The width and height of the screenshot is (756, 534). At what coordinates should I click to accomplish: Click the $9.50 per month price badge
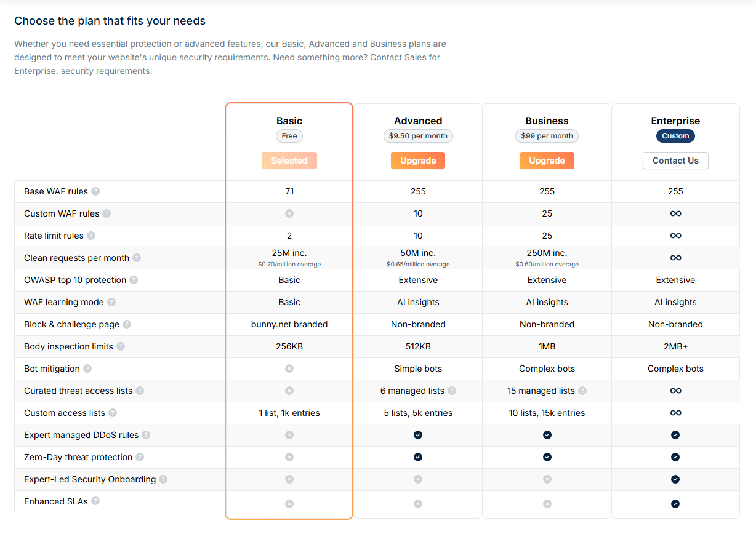pos(418,136)
